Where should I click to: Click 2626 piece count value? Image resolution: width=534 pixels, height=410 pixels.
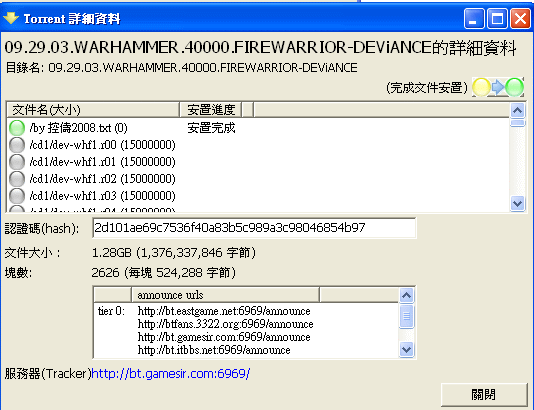click(x=163, y=273)
